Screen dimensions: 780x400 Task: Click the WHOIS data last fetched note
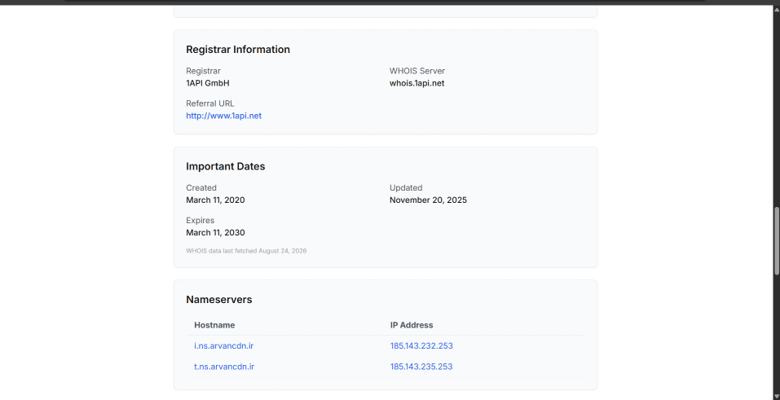tap(246, 251)
